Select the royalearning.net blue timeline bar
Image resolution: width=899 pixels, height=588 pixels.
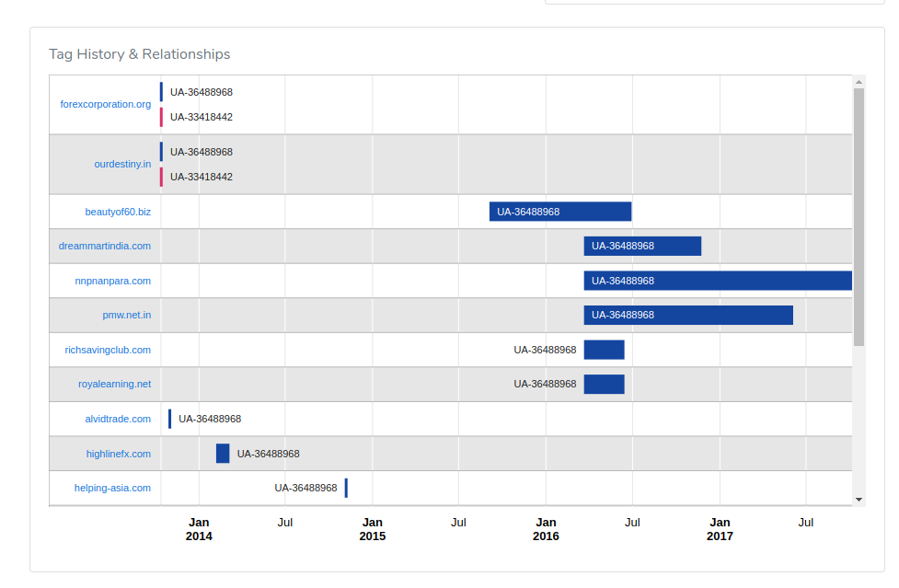[x=605, y=384]
